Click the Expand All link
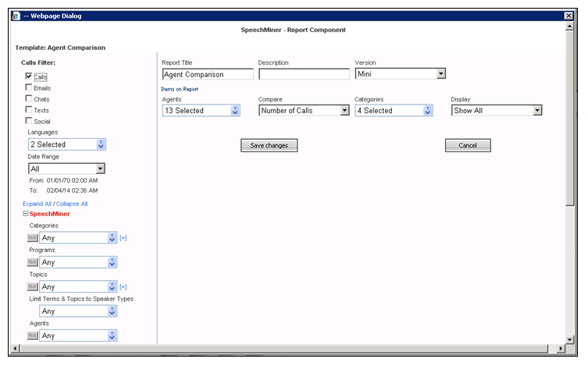 [37, 204]
